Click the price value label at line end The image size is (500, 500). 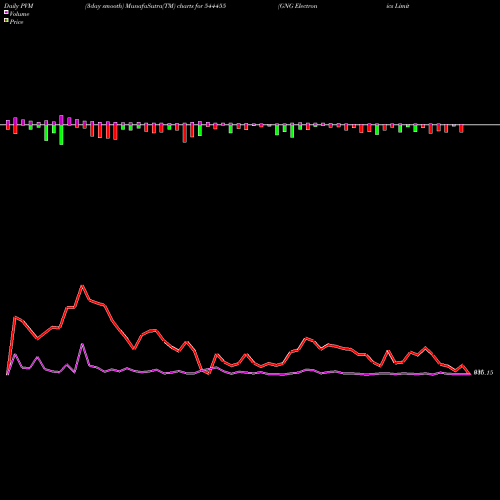tap(483, 373)
